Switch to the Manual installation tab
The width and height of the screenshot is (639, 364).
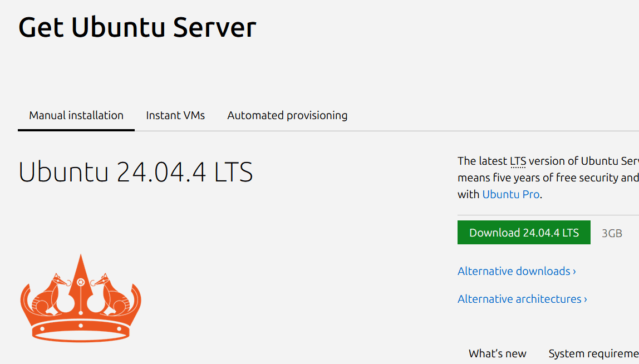[76, 116]
